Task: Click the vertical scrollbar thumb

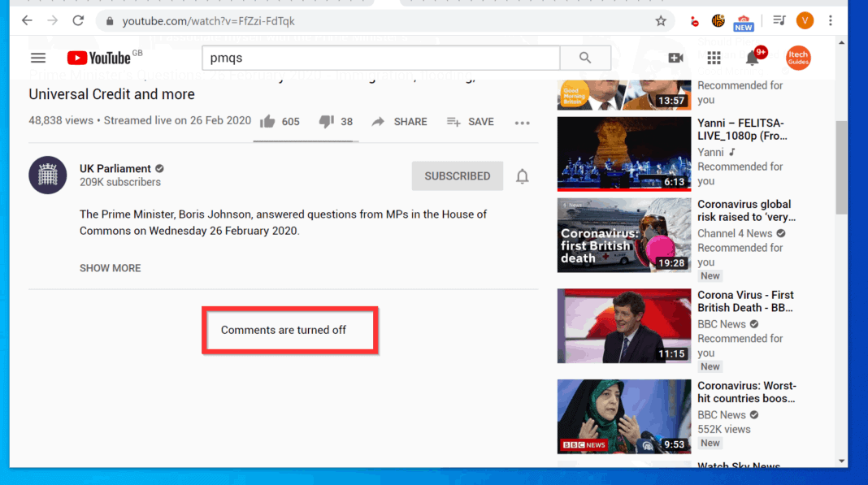Action: (841, 167)
